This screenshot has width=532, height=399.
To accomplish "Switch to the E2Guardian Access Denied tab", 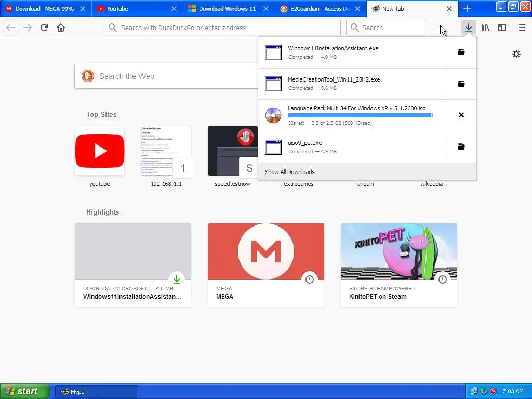I will (x=321, y=9).
